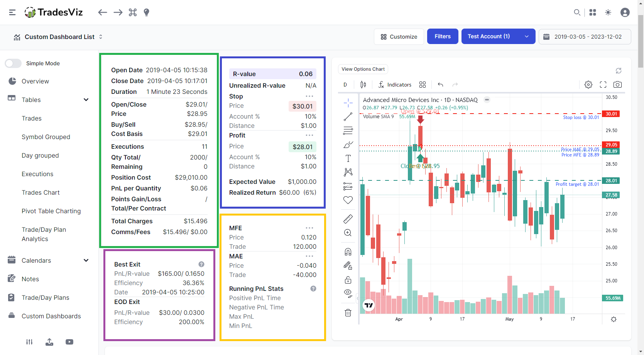
Task: Open chart settings gear
Action: 588,85
